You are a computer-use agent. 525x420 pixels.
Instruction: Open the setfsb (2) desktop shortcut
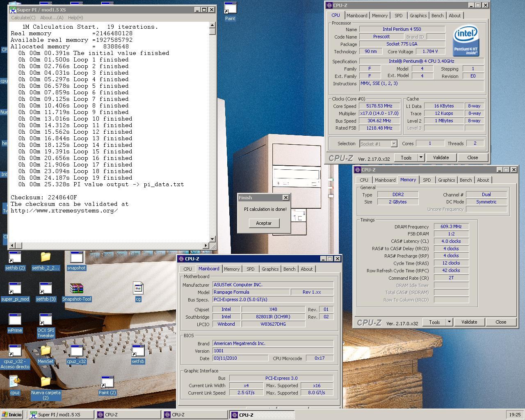pyautogui.click(x=15, y=260)
